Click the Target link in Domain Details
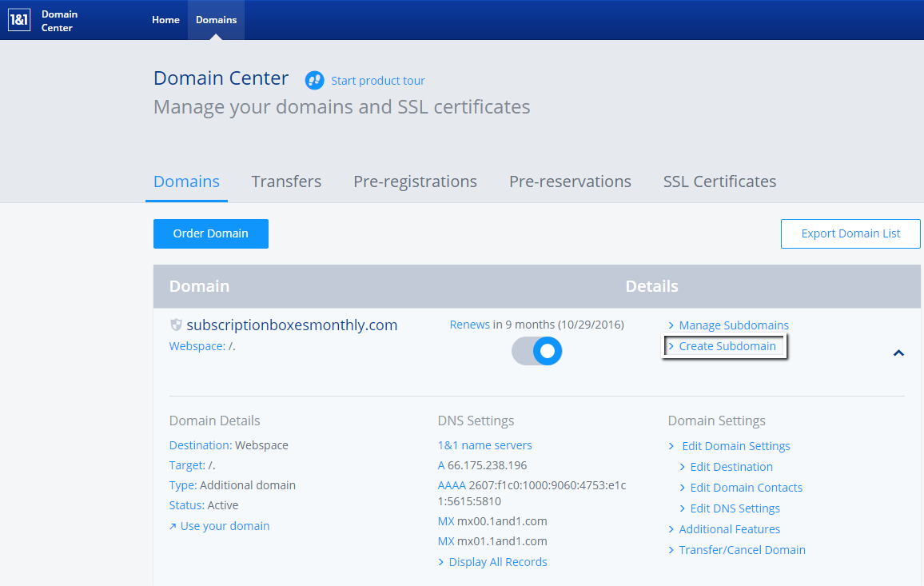 click(187, 465)
